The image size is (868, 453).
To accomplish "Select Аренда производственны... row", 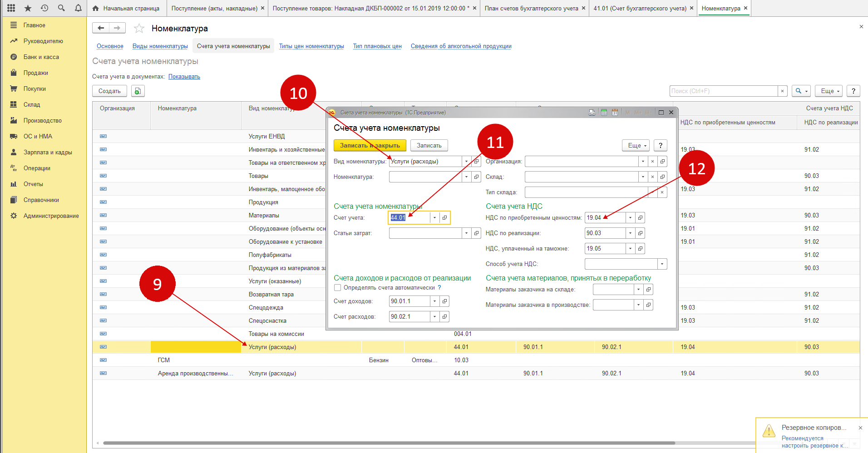I will click(x=476, y=374).
